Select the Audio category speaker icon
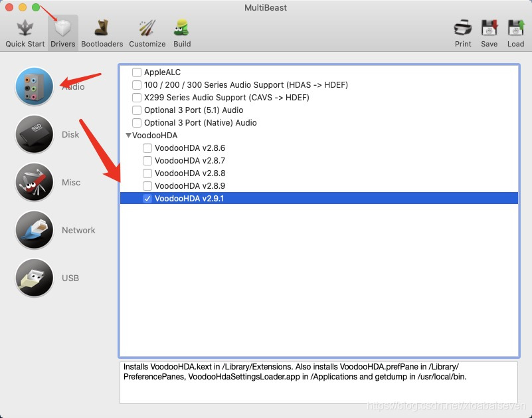 pyautogui.click(x=35, y=86)
